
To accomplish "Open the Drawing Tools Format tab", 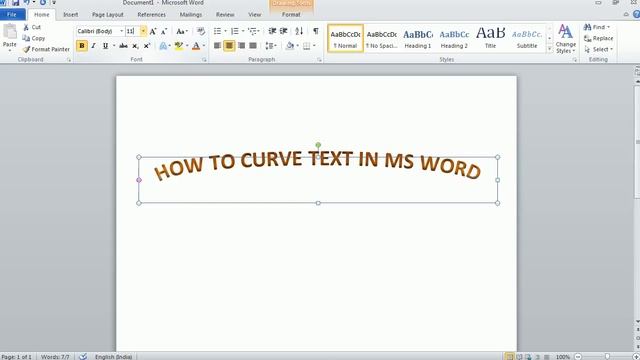I will point(291,15).
